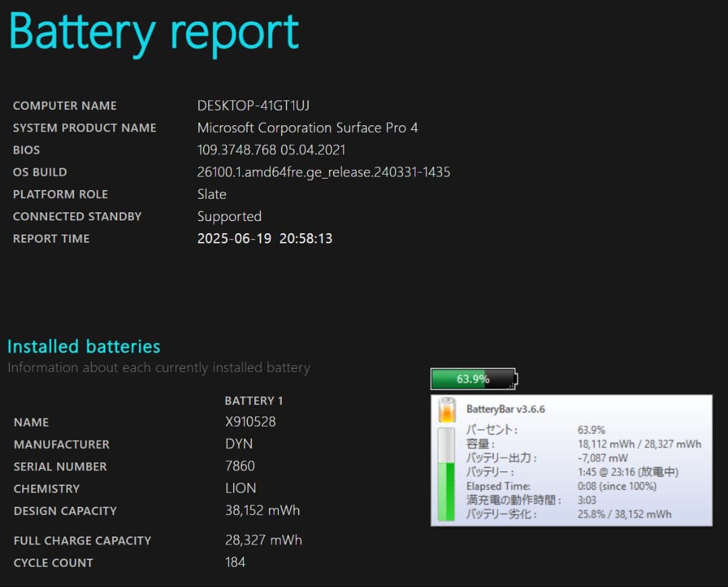
Task: Select battery name X910528
Action: tap(250, 422)
